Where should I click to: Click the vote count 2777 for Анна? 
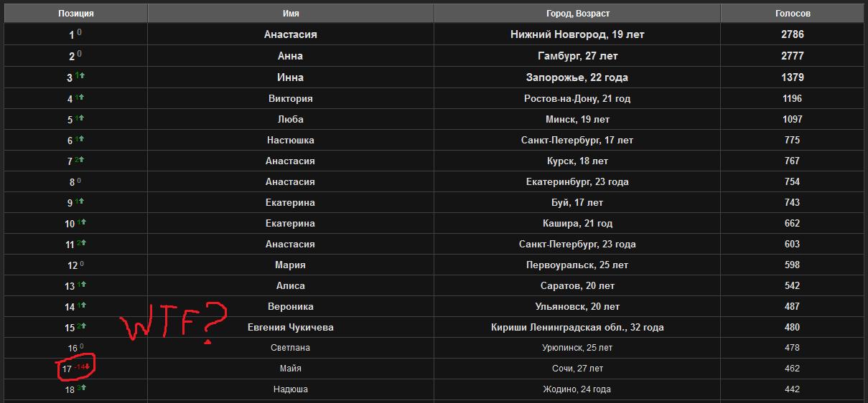coord(793,55)
